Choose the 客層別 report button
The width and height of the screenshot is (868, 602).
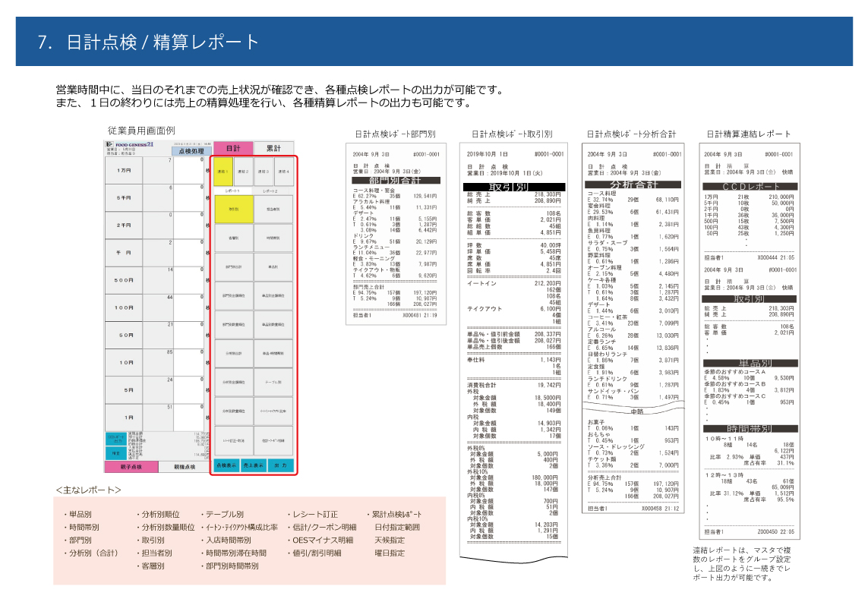tap(234, 238)
